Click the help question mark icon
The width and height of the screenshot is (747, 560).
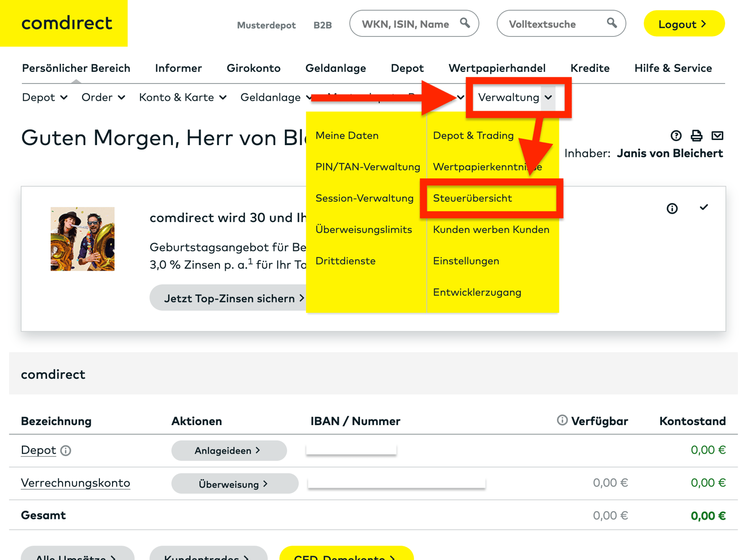coord(676,136)
